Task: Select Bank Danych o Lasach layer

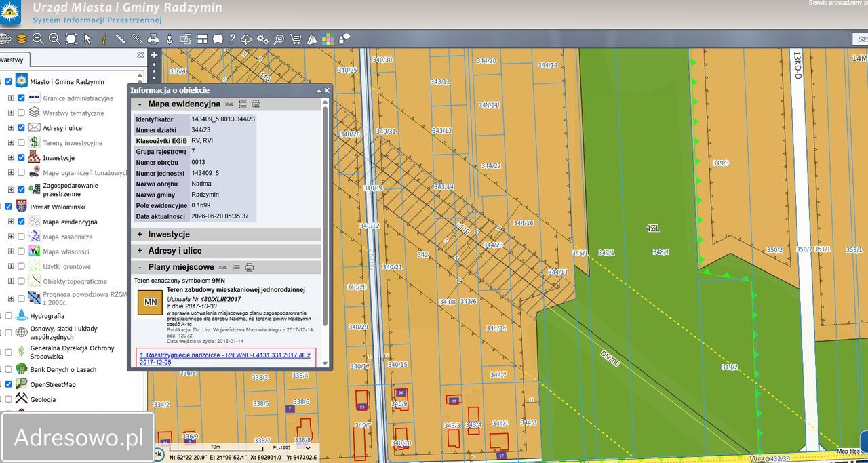Action: coord(63,369)
